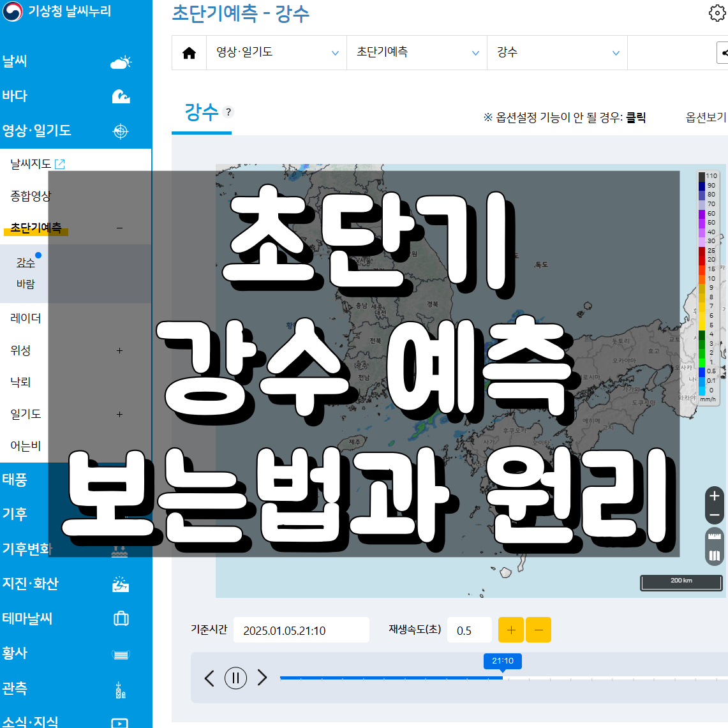
Task: Click 옵션보기 to show options
Action: [x=706, y=117]
